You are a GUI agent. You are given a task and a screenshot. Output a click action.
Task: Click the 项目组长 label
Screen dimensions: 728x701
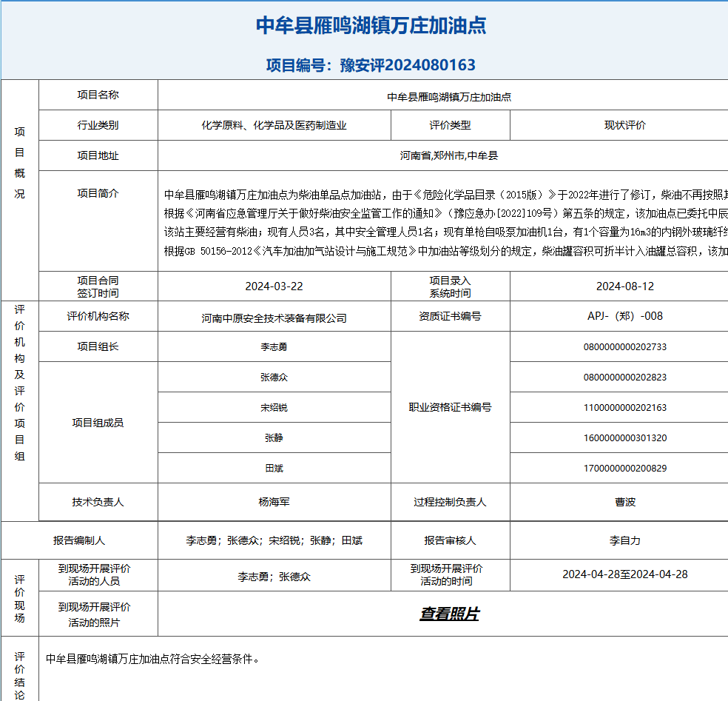coord(98,346)
